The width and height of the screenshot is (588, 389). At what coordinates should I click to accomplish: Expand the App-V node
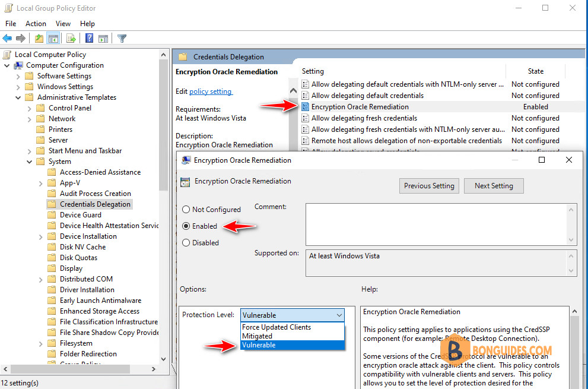click(40, 184)
